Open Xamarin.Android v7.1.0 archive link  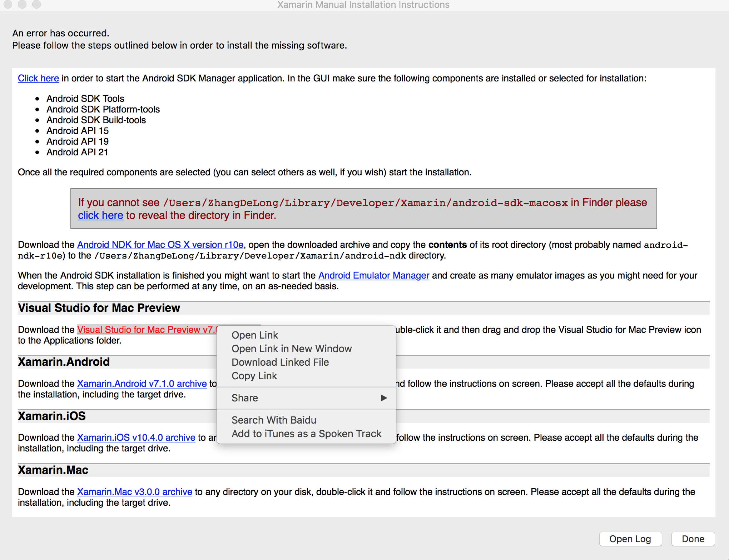[142, 384]
